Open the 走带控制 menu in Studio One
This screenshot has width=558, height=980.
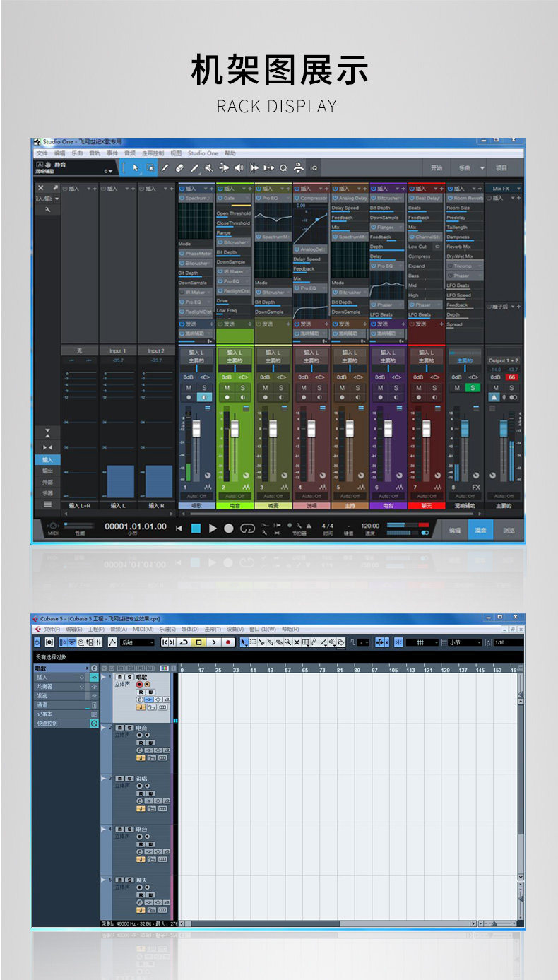153,153
